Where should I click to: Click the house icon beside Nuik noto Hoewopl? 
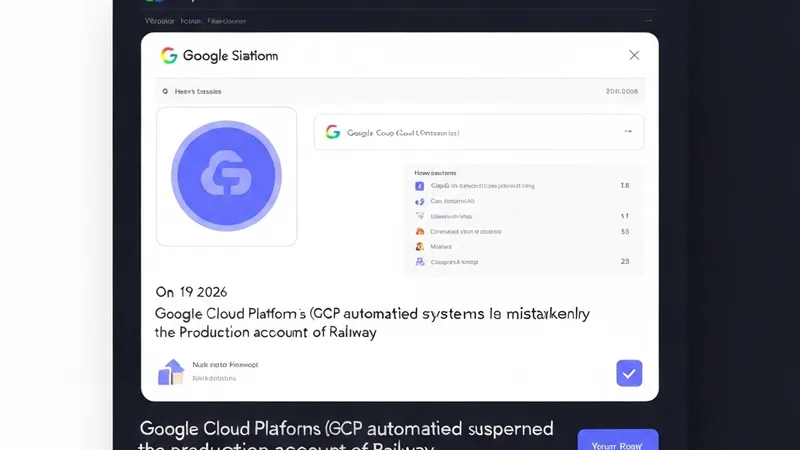[x=171, y=372]
